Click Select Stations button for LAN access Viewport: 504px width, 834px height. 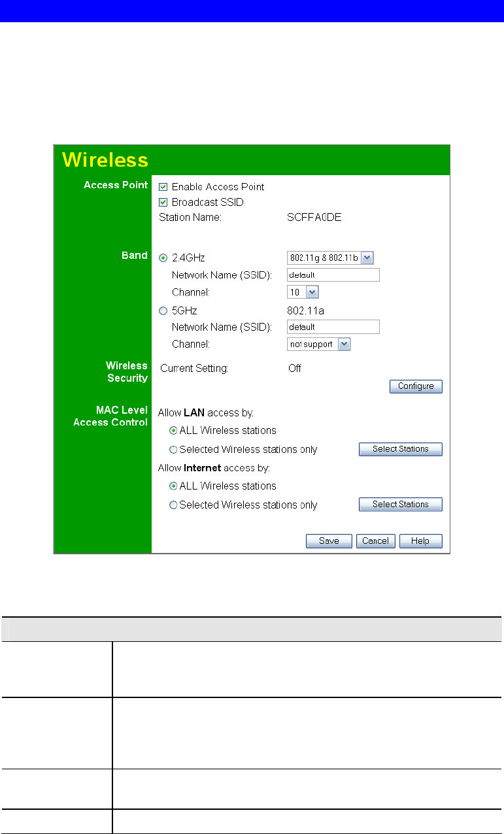tap(401, 449)
